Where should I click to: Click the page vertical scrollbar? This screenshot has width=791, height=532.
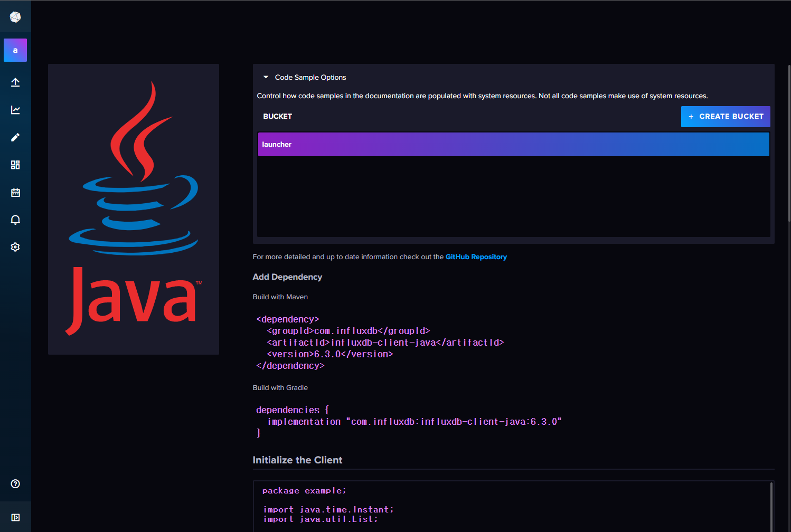coord(788,142)
